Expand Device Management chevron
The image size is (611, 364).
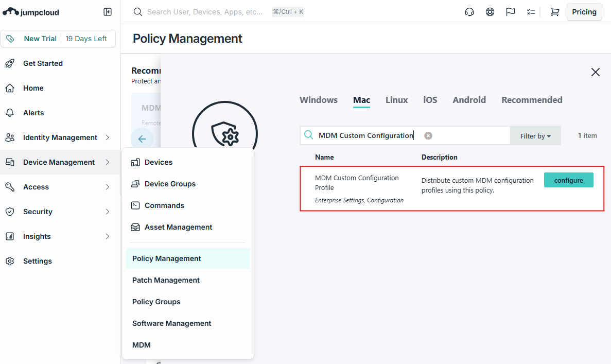[108, 162]
